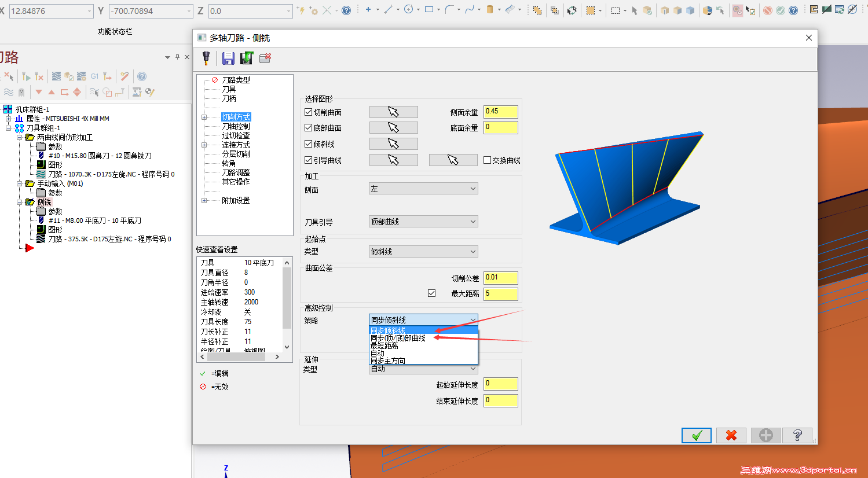The height and width of the screenshot is (478, 868).
Task: Click the toolpaths manager pin icon
Action: coord(177,57)
